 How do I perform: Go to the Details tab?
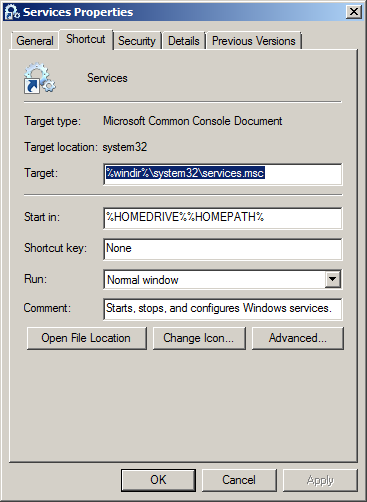(x=184, y=41)
